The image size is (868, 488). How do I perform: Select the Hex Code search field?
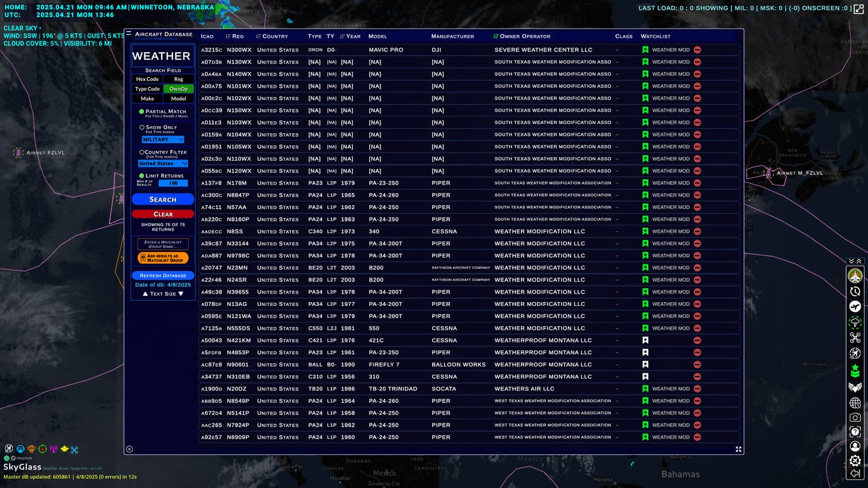(147, 79)
